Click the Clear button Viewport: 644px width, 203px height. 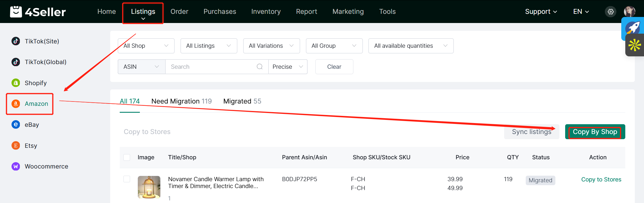pos(334,67)
